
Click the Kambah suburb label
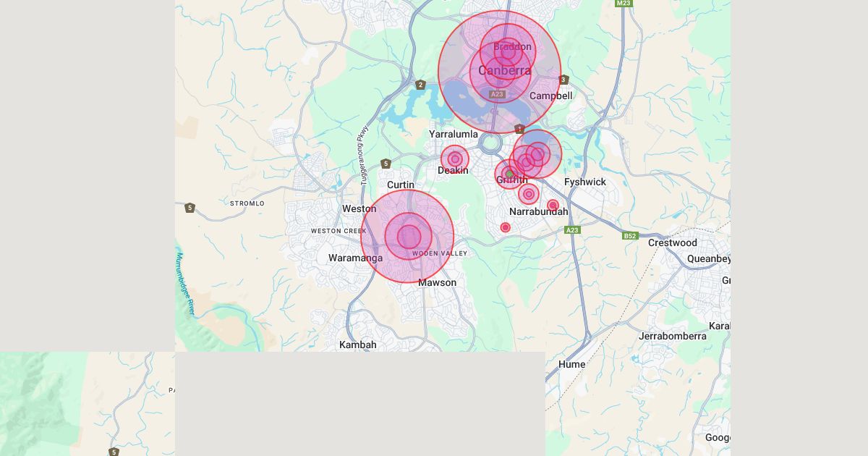point(357,345)
